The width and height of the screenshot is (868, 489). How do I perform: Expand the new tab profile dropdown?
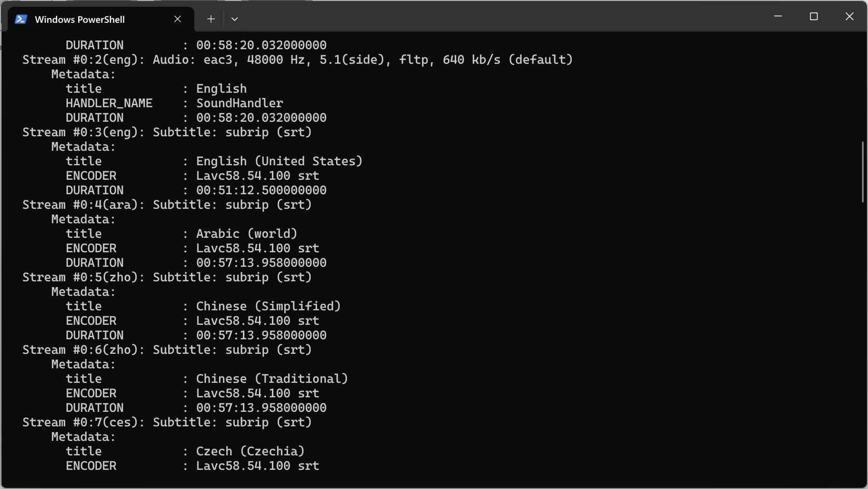tap(235, 19)
